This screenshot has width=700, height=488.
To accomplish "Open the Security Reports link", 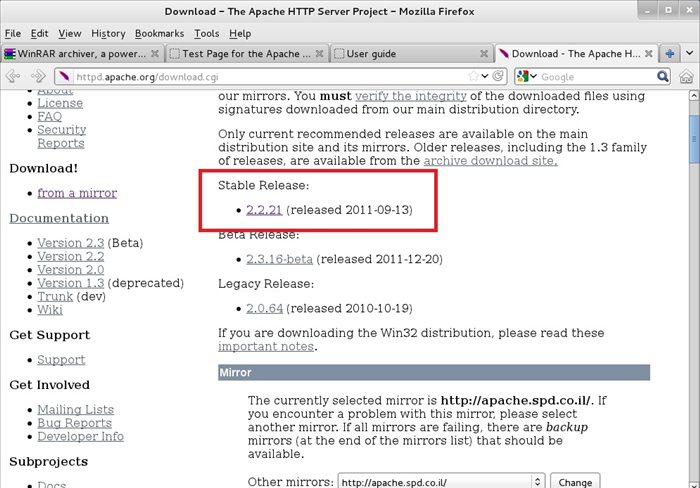I will point(62,136).
